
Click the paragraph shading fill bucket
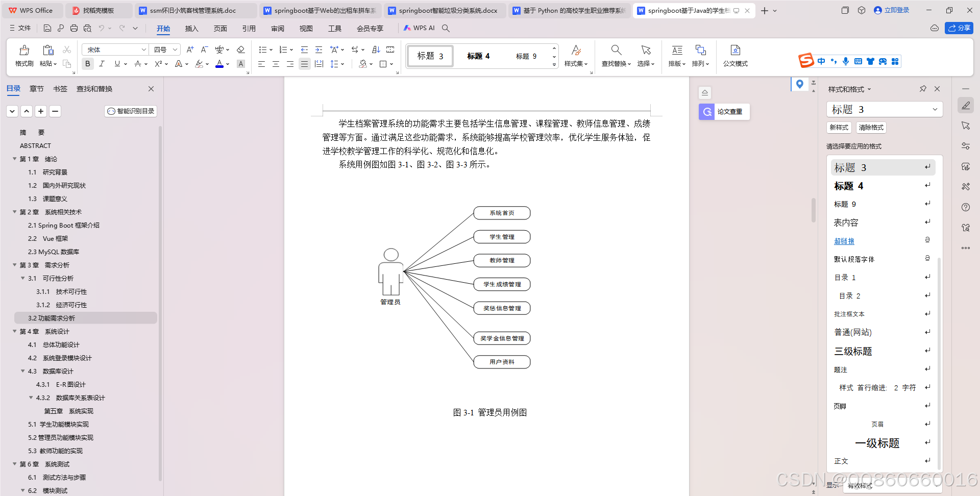click(363, 64)
